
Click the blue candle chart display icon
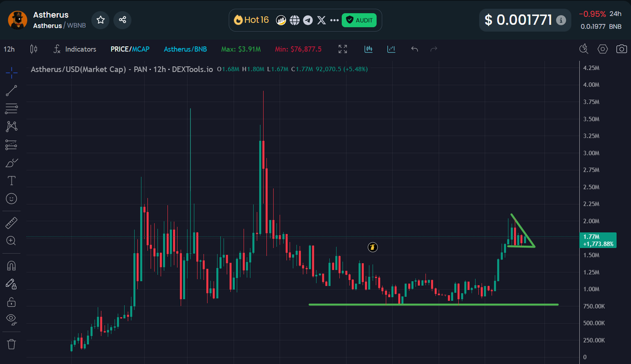click(x=368, y=49)
